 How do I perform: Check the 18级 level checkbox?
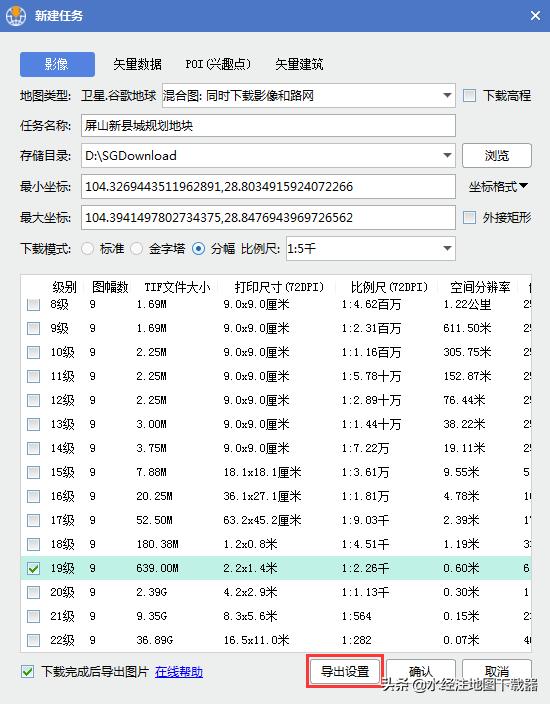(33, 545)
